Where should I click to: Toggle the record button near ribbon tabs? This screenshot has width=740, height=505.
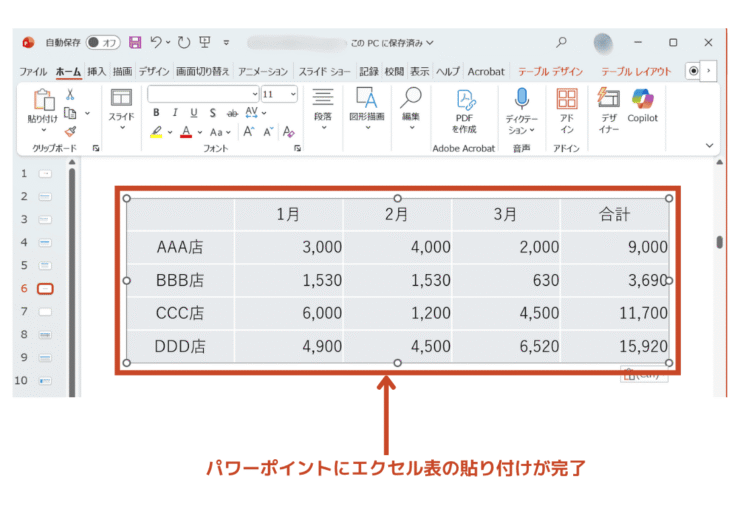pos(693,71)
